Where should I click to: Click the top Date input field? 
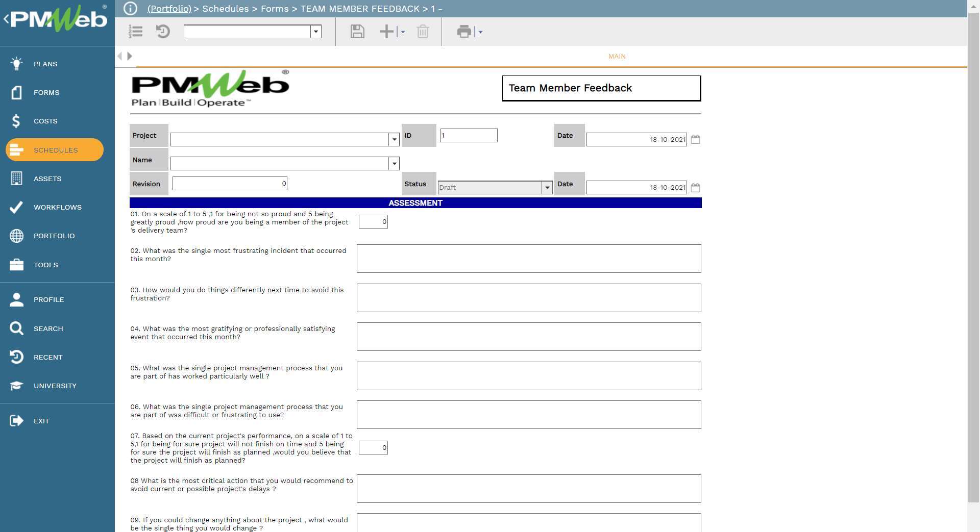click(636, 139)
